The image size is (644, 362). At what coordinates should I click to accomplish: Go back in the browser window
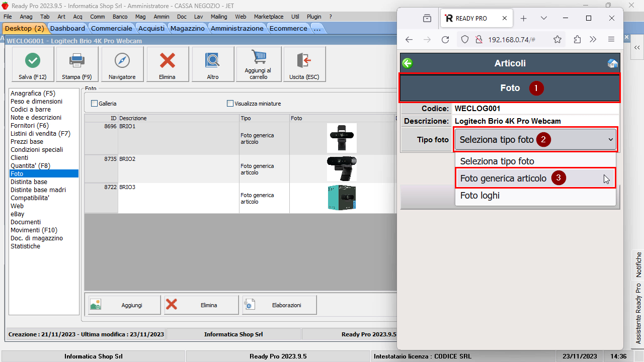[x=409, y=39]
